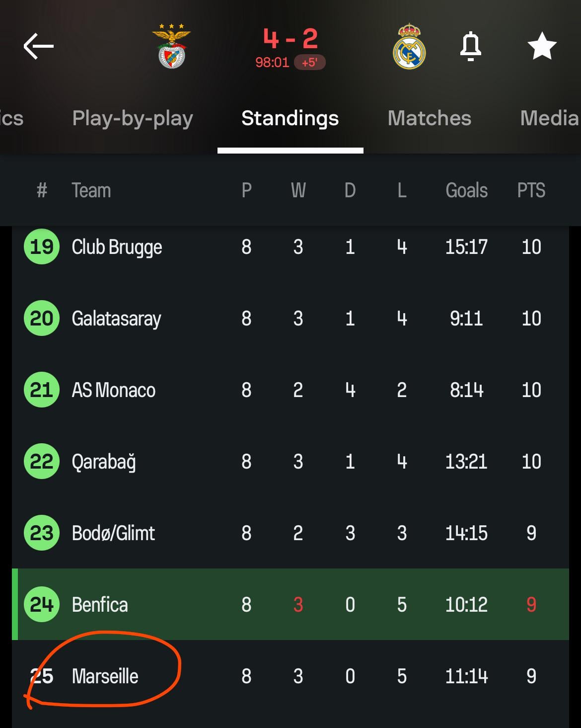Open Benfica club crest in header

tap(171, 47)
